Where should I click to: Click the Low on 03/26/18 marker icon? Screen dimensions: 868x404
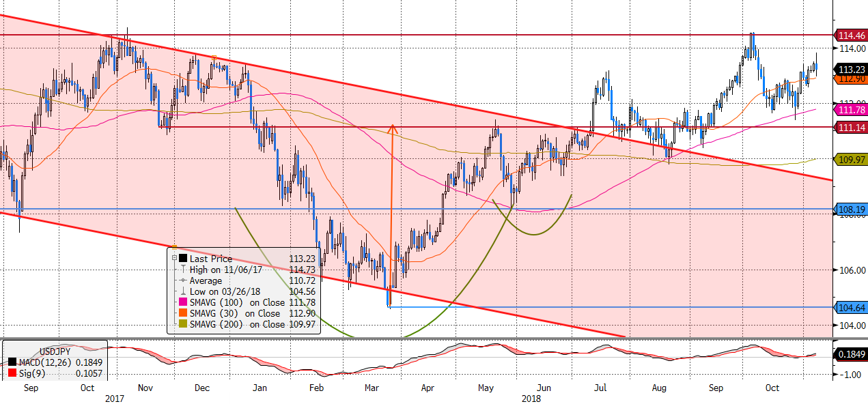point(182,292)
